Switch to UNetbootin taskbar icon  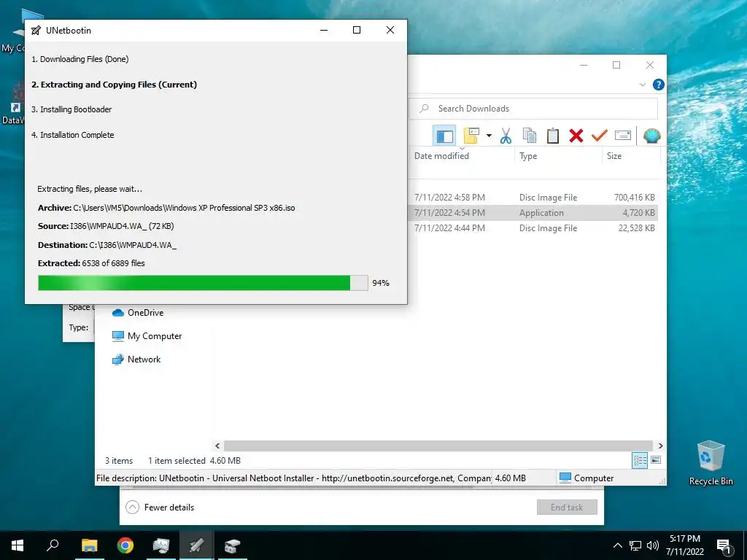(196, 545)
